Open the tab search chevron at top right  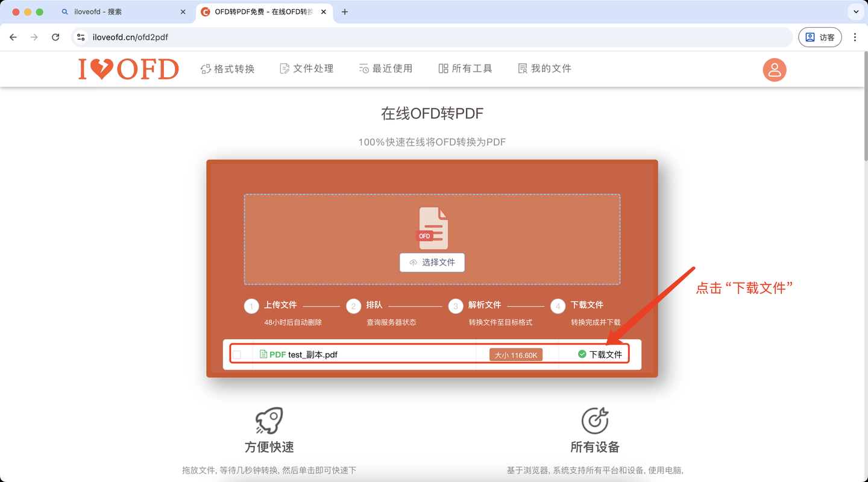[855, 11]
